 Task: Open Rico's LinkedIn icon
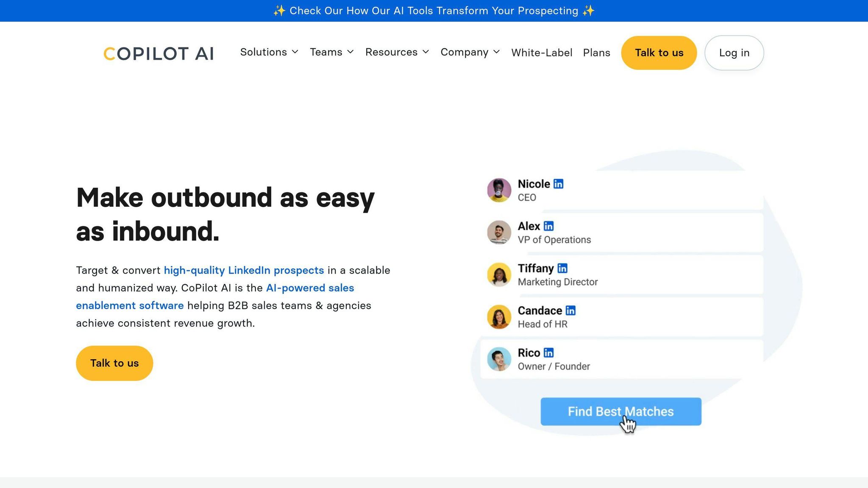(548, 352)
